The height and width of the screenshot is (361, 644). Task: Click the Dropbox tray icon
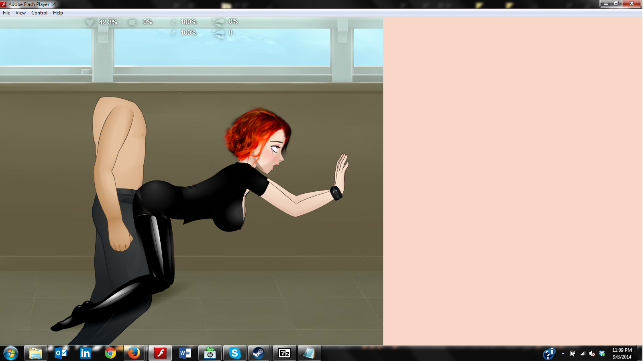click(602, 353)
